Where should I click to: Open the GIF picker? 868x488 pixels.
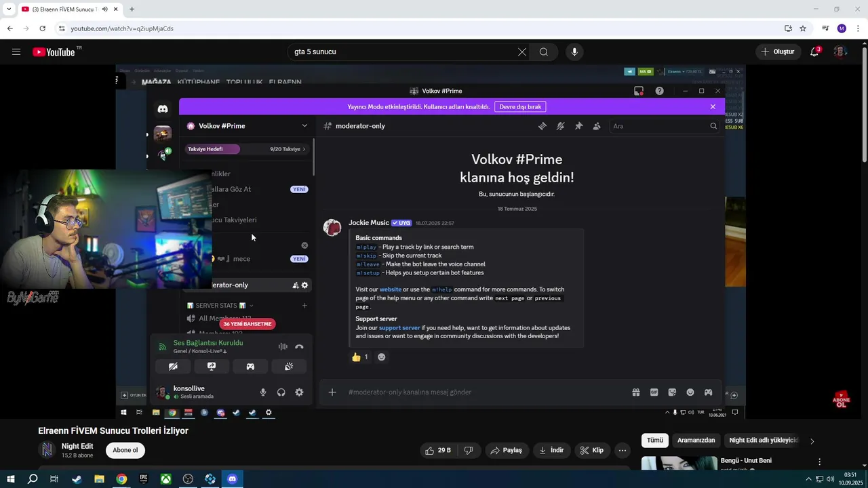click(x=654, y=392)
